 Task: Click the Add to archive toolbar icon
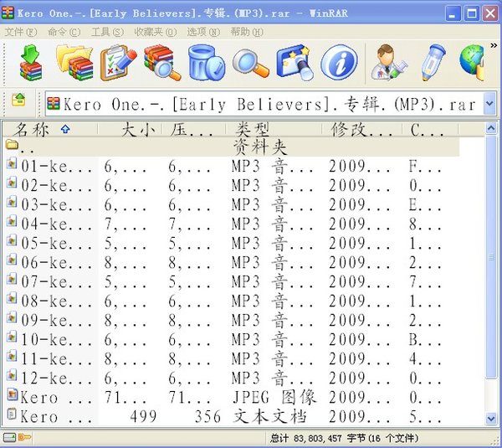[x=31, y=63]
